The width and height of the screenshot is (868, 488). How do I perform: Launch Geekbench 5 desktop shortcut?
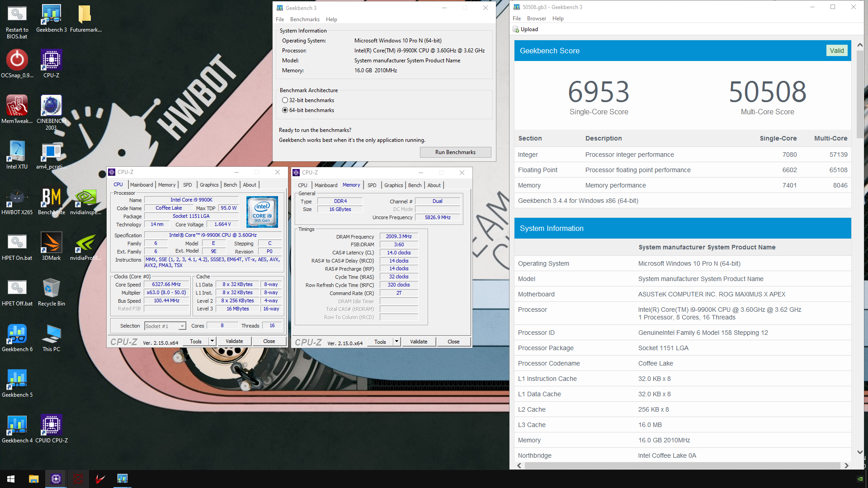[17, 383]
